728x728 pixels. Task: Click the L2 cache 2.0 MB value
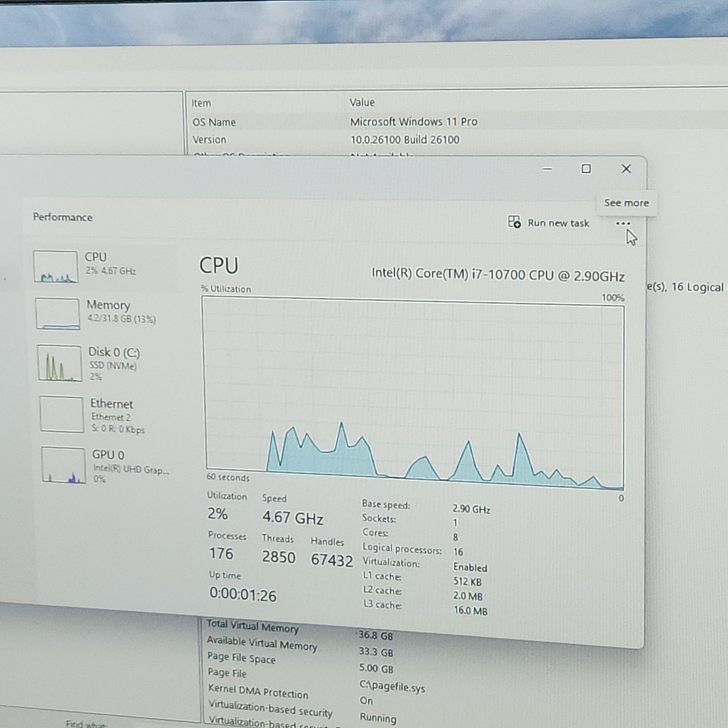[x=468, y=596]
